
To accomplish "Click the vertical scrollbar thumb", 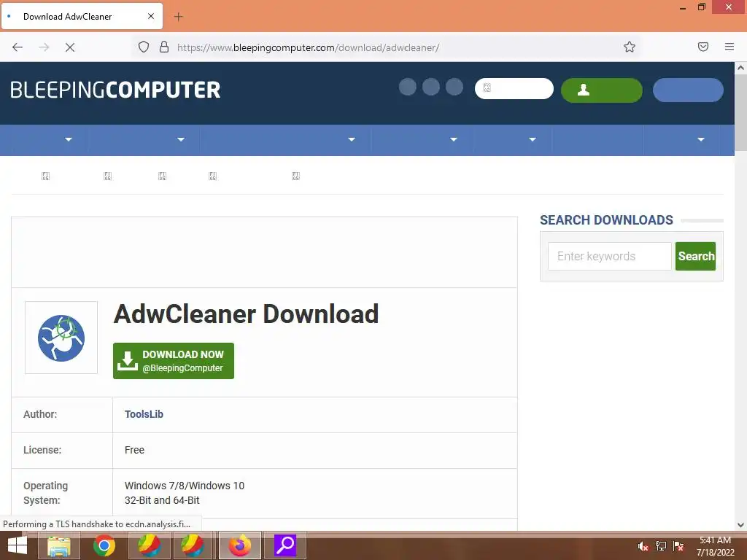I will (x=741, y=113).
